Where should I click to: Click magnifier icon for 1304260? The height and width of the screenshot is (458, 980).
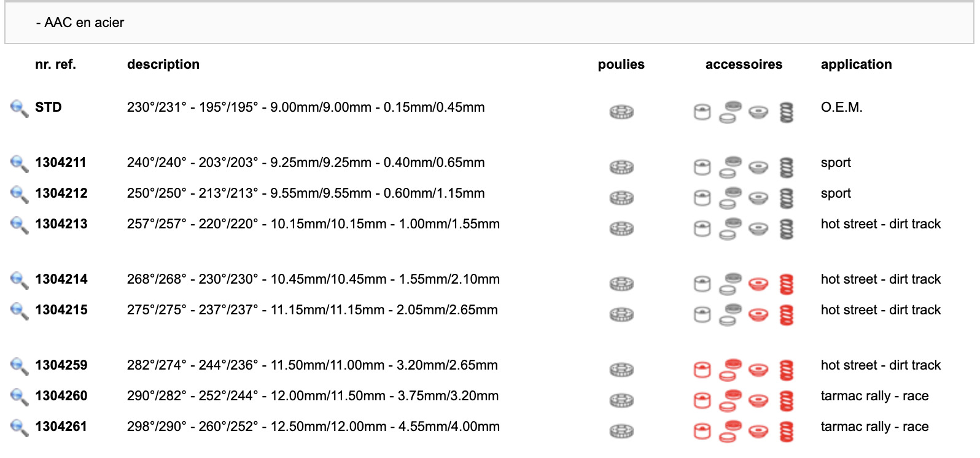[19, 397]
